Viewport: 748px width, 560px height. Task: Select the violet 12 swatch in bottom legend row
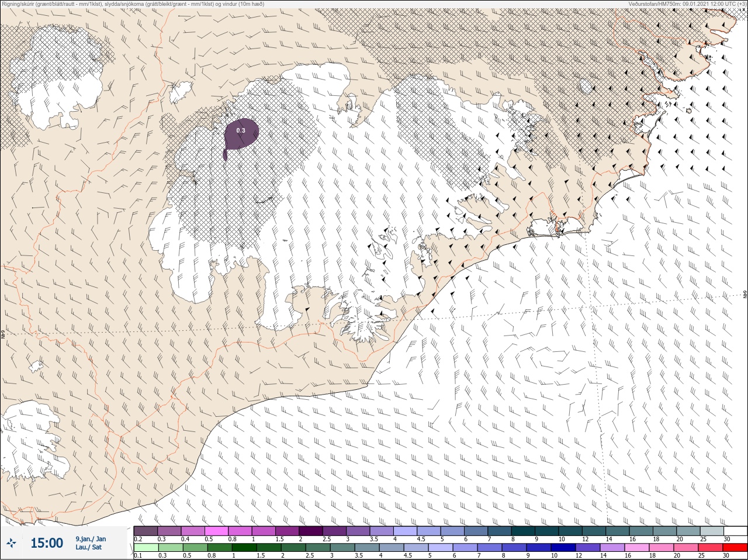[588, 548]
